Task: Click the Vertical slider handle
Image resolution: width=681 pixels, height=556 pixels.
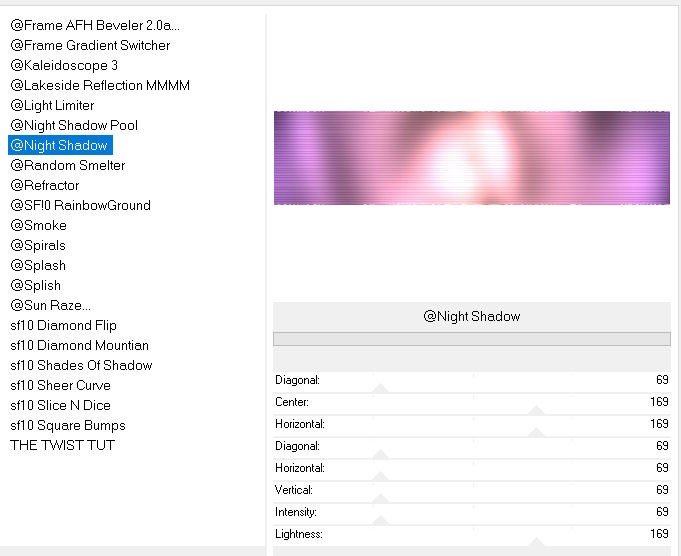Action: 379,498
